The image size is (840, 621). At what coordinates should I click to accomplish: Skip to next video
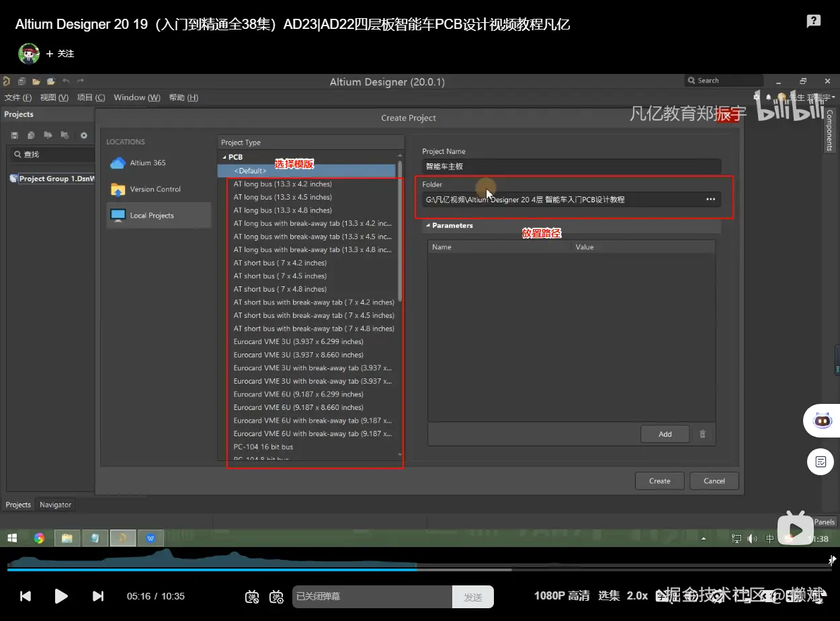tap(97, 596)
